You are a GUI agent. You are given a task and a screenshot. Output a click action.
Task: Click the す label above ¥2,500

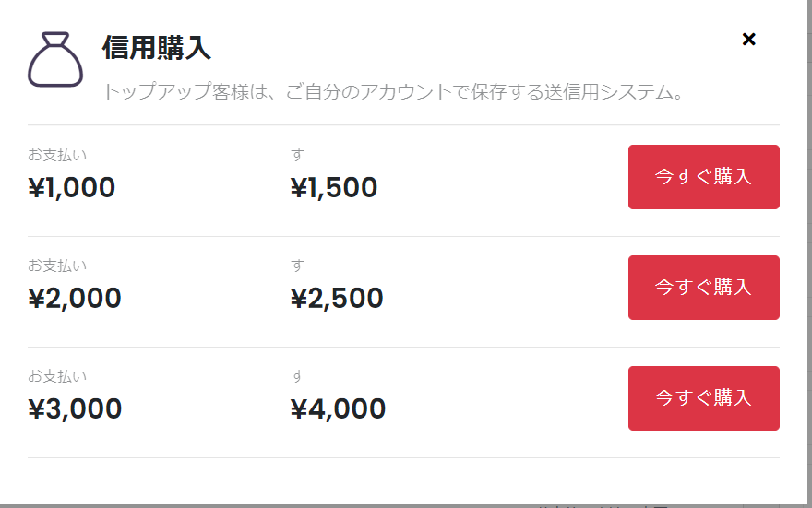point(297,266)
